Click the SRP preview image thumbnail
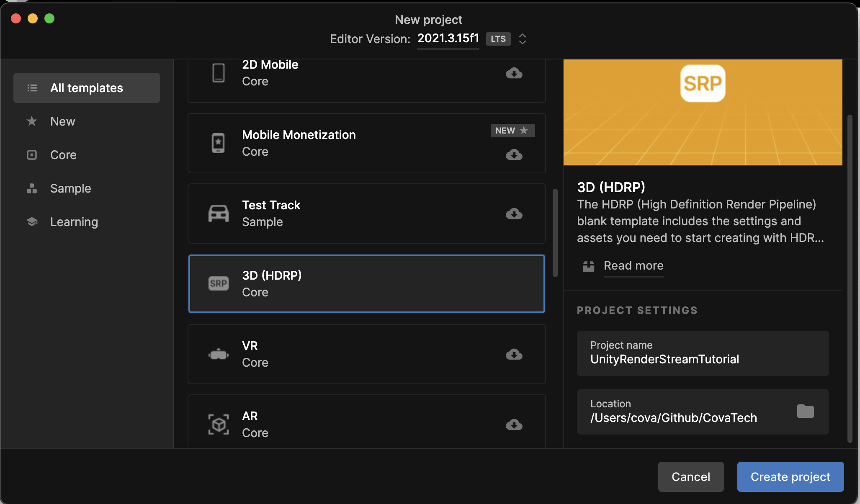This screenshot has height=504, width=860. click(x=703, y=112)
